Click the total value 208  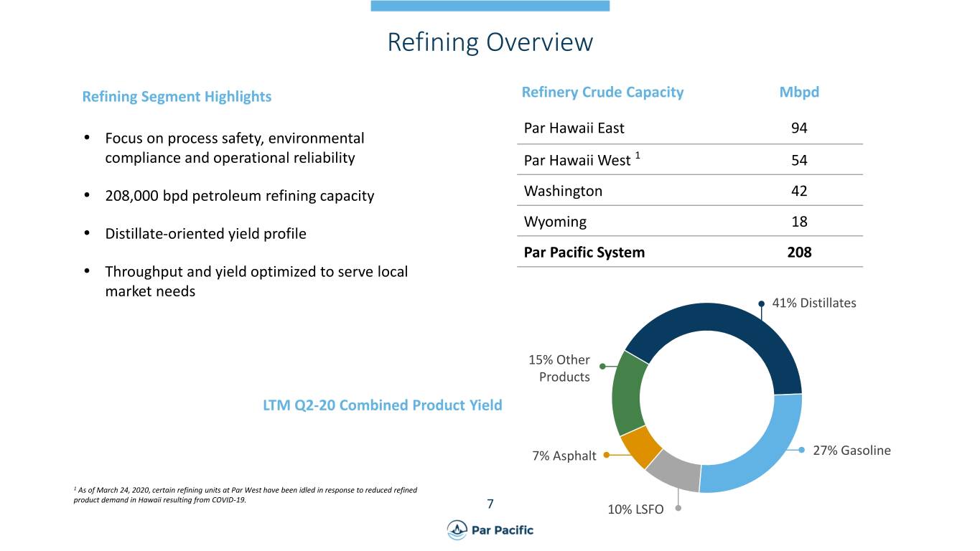pos(799,253)
